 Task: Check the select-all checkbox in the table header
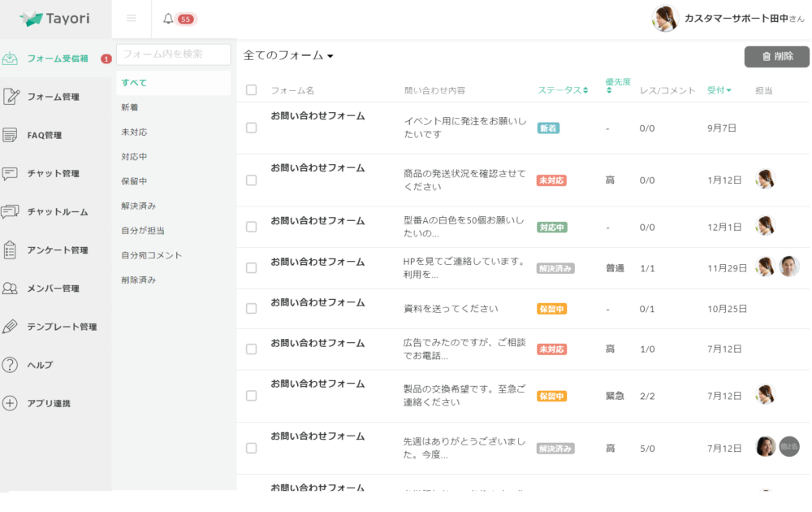[x=252, y=90]
